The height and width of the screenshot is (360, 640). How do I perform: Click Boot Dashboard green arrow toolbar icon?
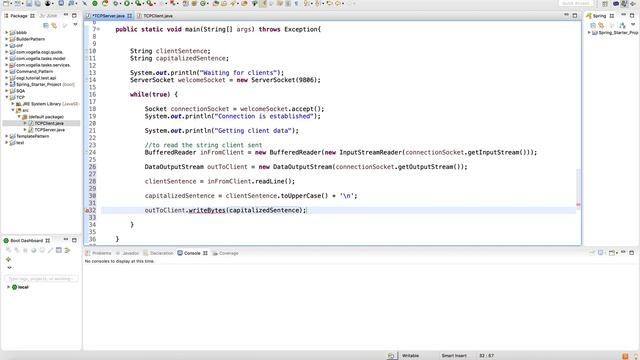67,250
